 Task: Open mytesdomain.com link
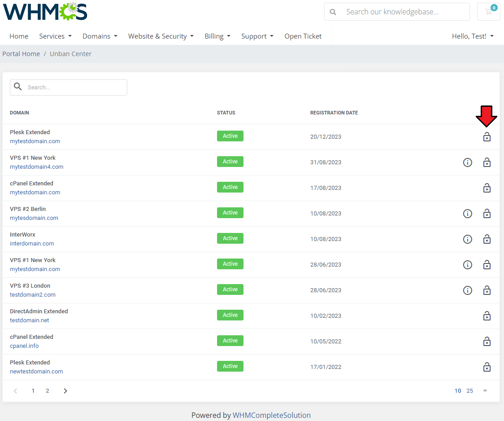(x=34, y=218)
